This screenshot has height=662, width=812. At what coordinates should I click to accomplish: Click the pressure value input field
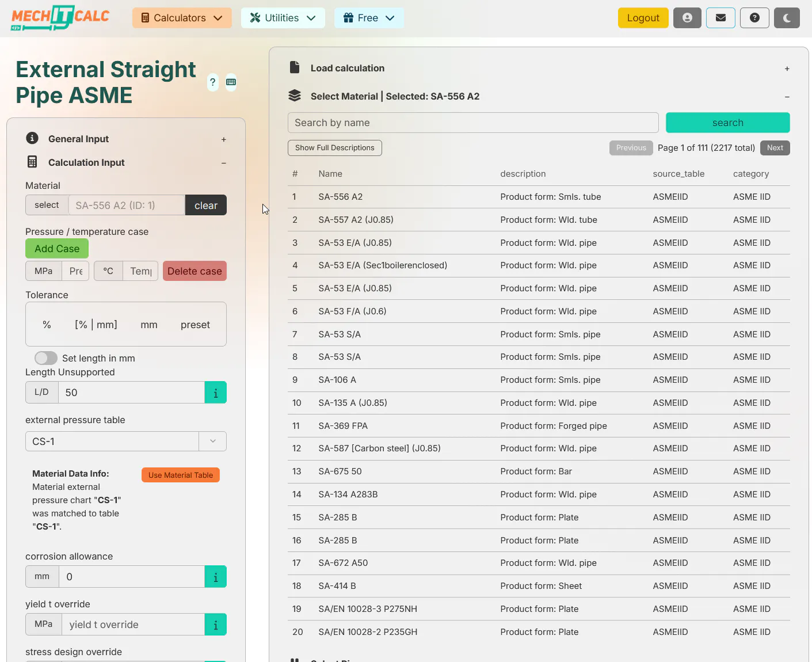point(76,271)
